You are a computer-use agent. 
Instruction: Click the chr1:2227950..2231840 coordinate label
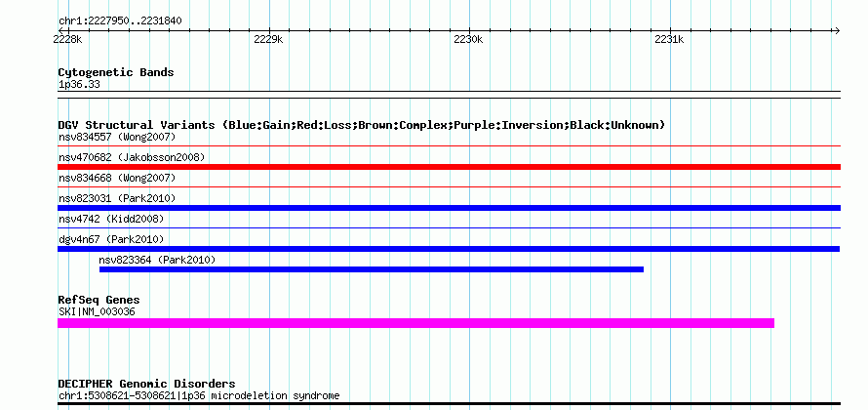coord(120,21)
